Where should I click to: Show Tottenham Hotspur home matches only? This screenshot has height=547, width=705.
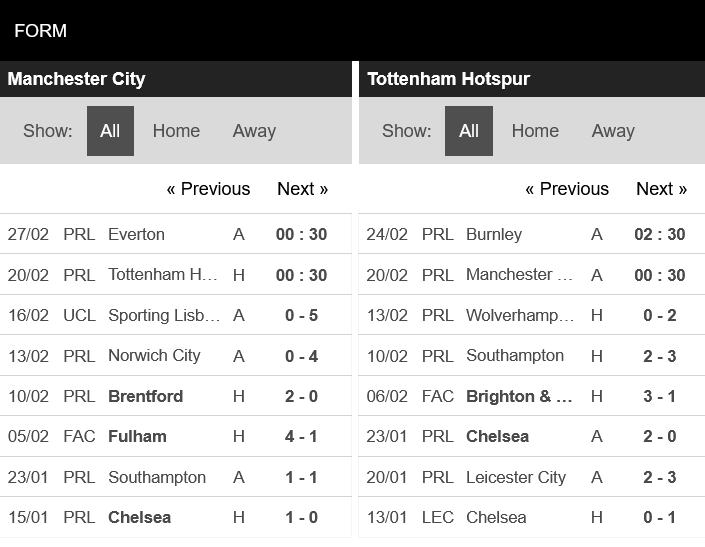pyautogui.click(x=535, y=131)
